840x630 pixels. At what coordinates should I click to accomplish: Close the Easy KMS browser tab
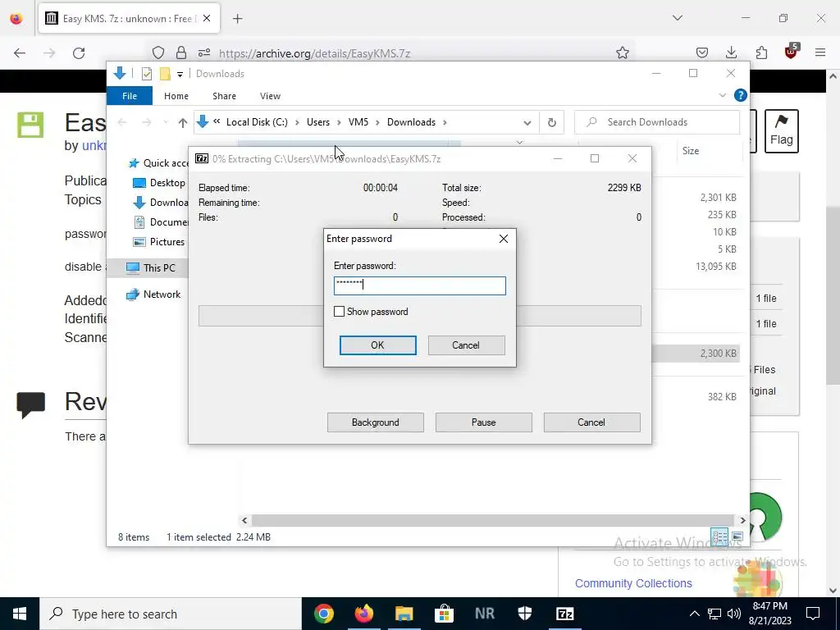[x=207, y=18]
